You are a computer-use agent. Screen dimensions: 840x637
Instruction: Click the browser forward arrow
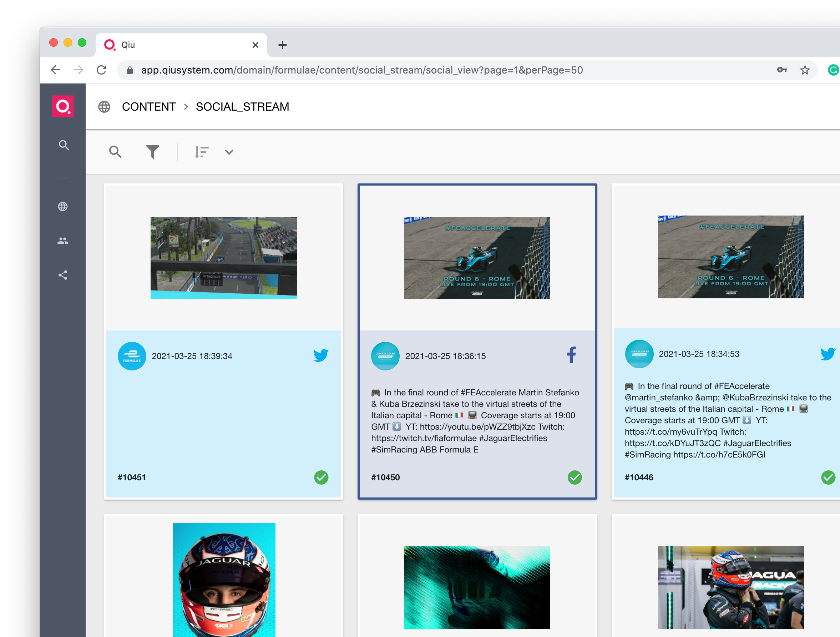pyautogui.click(x=79, y=70)
